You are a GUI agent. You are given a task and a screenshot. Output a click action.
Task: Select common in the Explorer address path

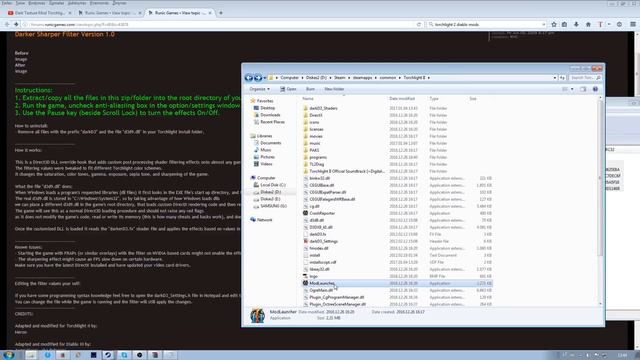[387, 78]
